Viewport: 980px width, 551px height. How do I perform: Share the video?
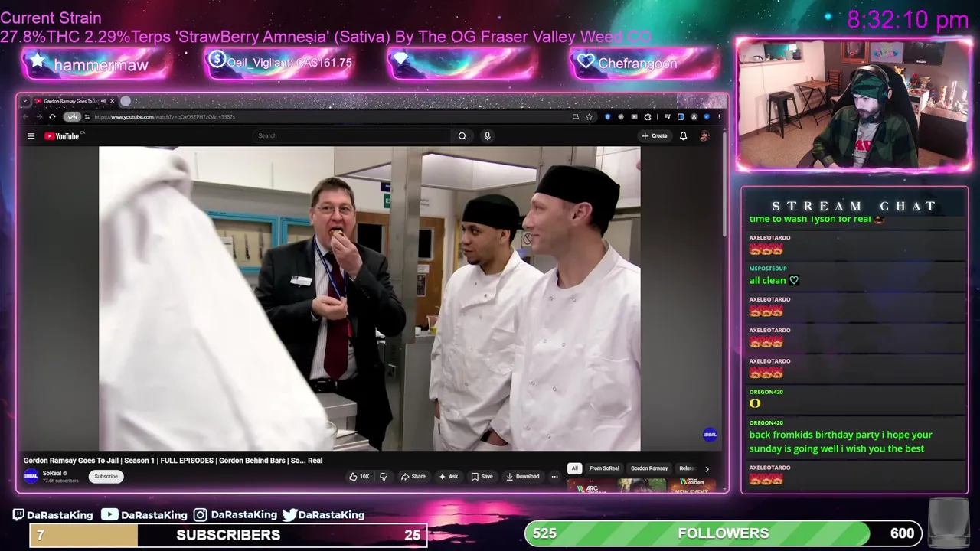(x=413, y=477)
